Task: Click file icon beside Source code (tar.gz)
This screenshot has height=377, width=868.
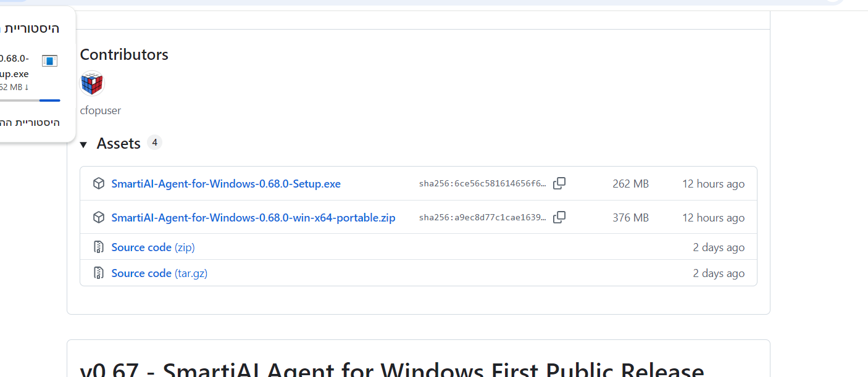Action: coord(98,273)
